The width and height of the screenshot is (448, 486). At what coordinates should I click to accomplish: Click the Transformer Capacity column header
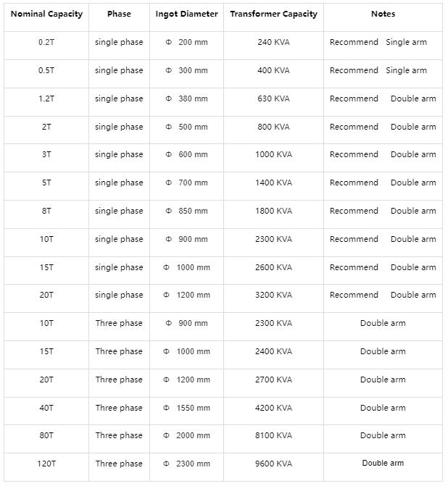click(273, 14)
